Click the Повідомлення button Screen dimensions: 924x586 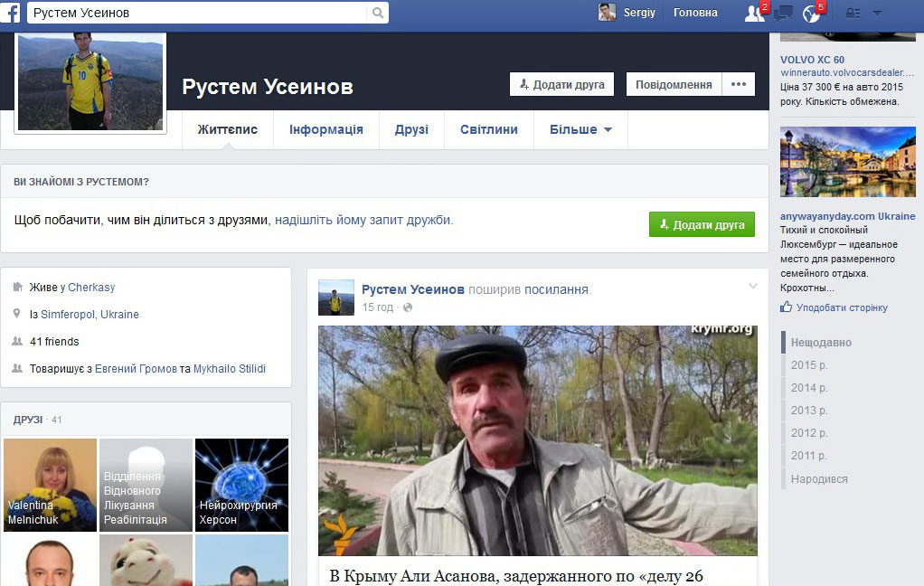tap(674, 84)
